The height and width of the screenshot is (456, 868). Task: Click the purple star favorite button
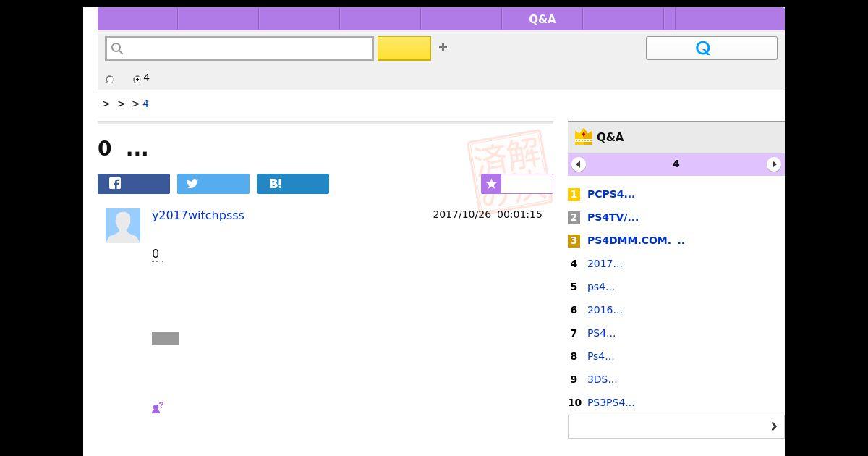pyautogui.click(x=517, y=184)
